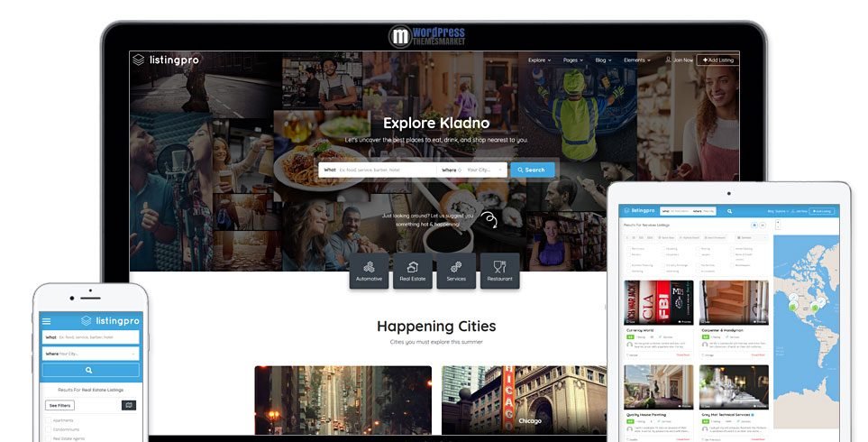The height and width of the screenshot is (442, 868).
Task: Click the Grey Mat Technical Services title
Action: coord(726,414)
